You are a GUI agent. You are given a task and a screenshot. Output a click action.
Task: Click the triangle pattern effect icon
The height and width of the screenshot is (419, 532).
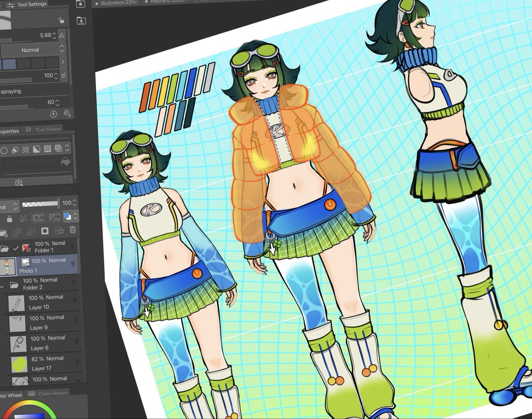(x=47, y=148)
